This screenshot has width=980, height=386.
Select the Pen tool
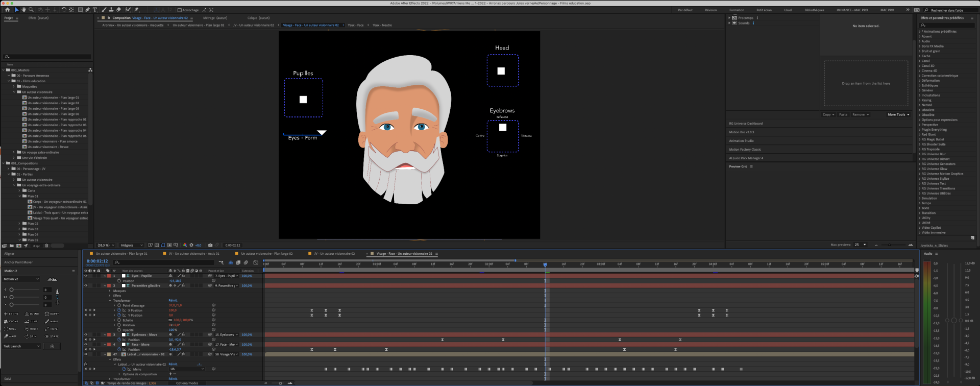(x=87, y=10)
